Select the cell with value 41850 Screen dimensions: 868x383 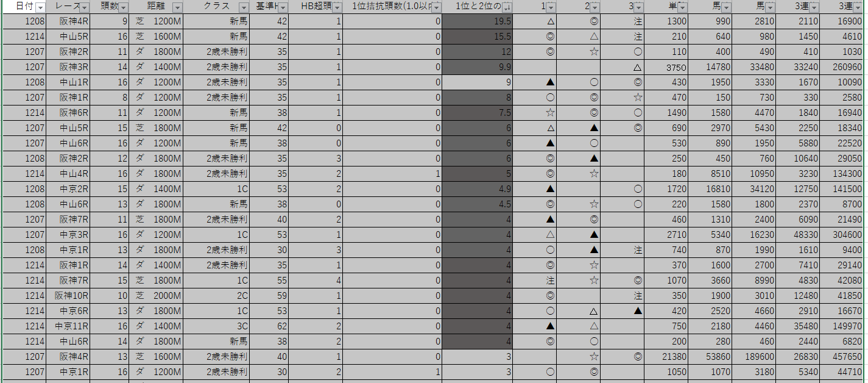[x=841, y=296]
